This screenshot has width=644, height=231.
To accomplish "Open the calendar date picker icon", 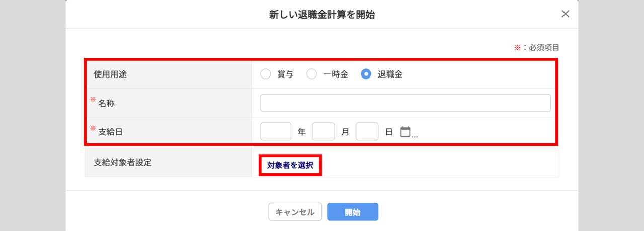I will 405,132.
